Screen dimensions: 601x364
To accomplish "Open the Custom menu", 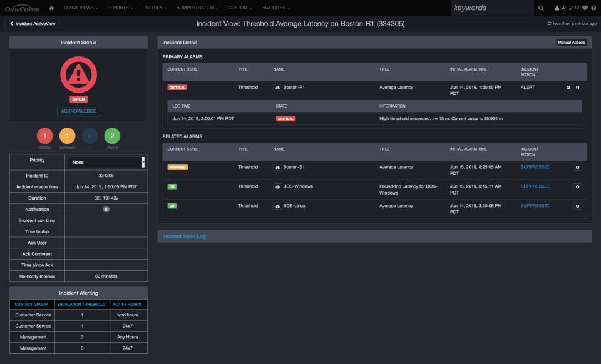I will click(x=240, y=8).
